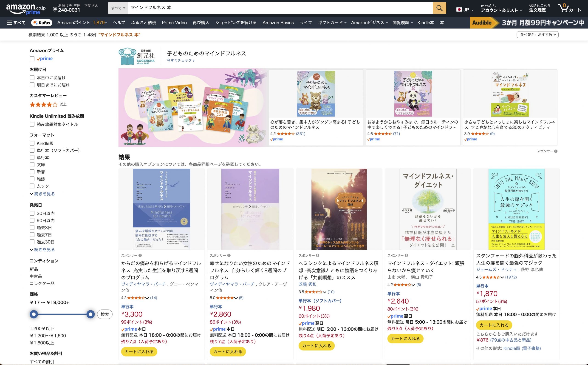Image resolution: width=588 pixels, height=365 pixels.
Task: Open the ふるさと納税 nav item
Action: (143, 23)
